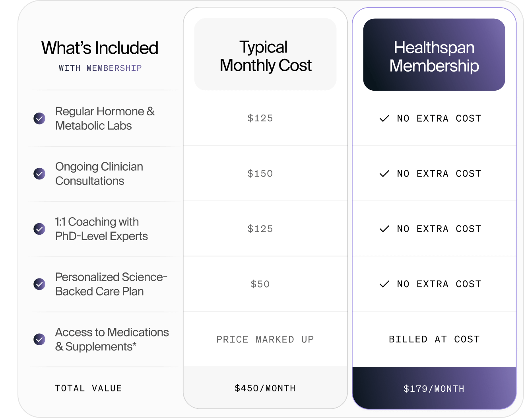Viewport: 524px width, 420px height.
Task: Click checkmark in care plan No Extra Cost cell
Action: click(x=384, y=284)
